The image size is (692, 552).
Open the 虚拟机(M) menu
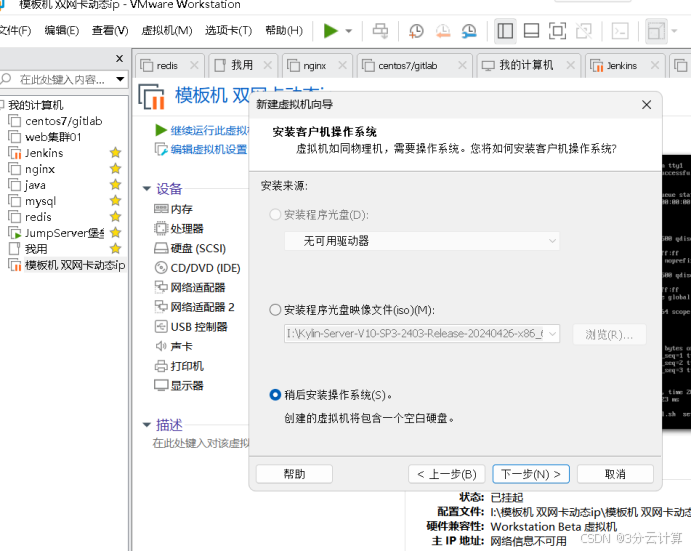(x=167, y=31)
